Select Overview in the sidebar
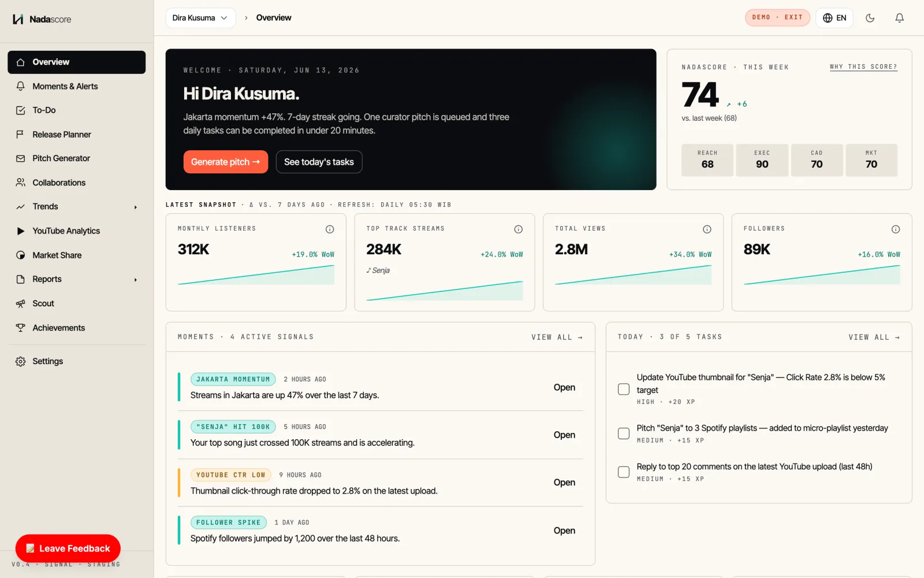The height and width of the screenshot is (578, 924). pos(76,62)
